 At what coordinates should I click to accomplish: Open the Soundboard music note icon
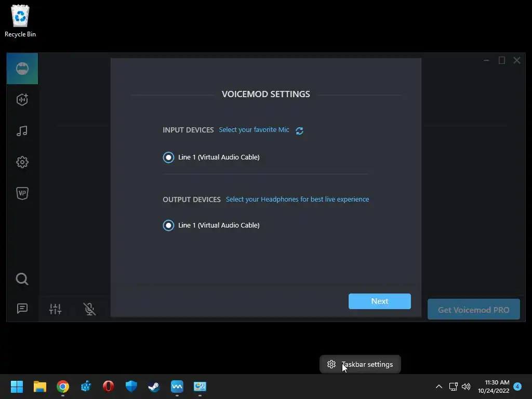(22, 131)
